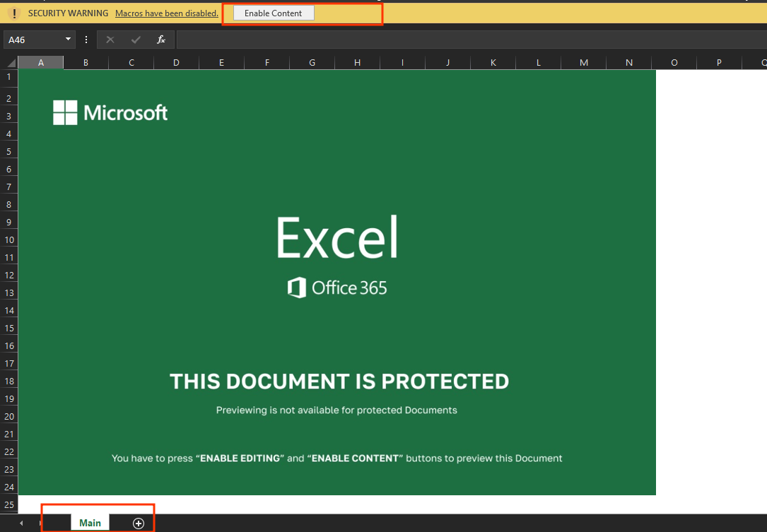Click the security warning shield icon
This screenshot has width=767, height=532.
coord(14,13)
